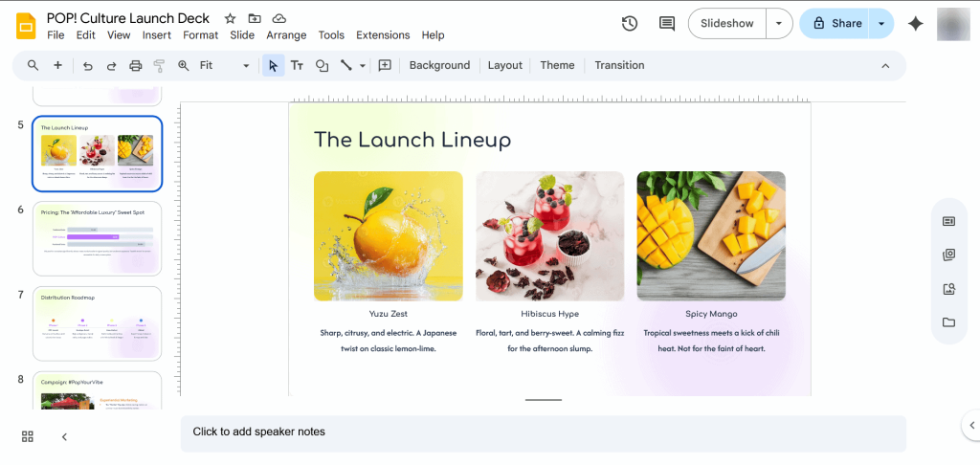This screenshot has width=980, height=465.
Task: Select the Text box tool
Action: coord(297,65)
